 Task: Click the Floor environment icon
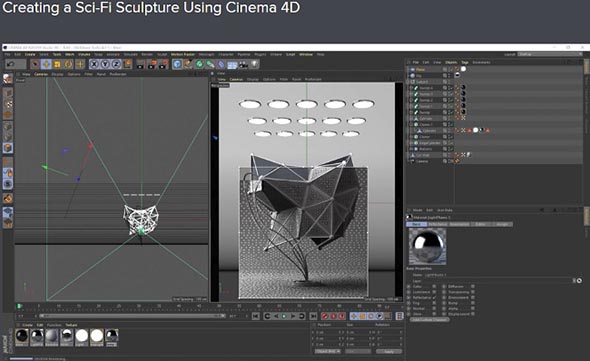pos(232,64)
